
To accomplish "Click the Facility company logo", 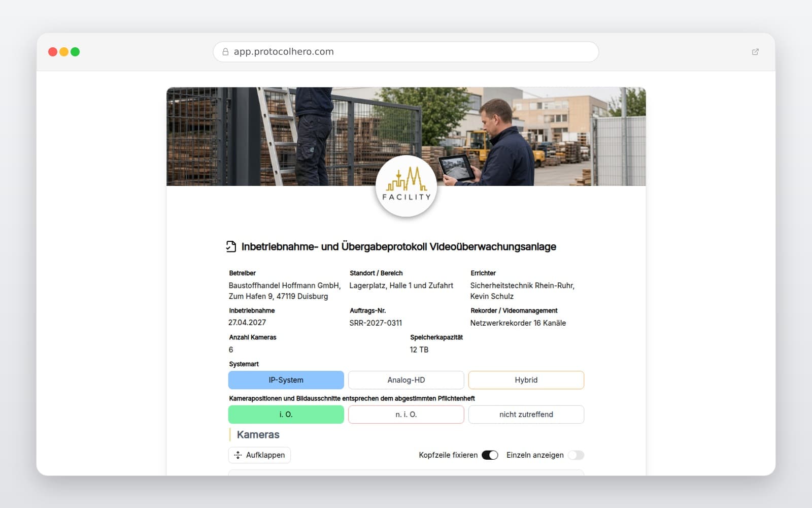I will [x=406, y=186].
